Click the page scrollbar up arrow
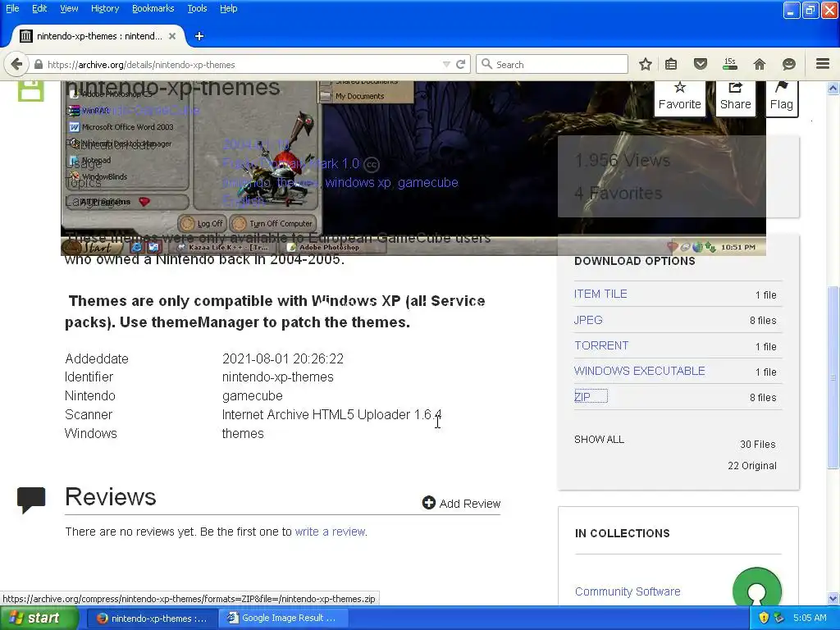Image resolution: width=840 pixels, height=630 pixels. click(x=833, y=88)
